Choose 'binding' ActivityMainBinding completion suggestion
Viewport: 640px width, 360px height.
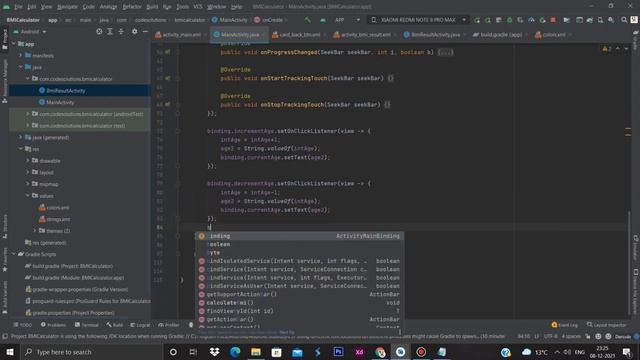pyautogui.click(x=300, y=236)
